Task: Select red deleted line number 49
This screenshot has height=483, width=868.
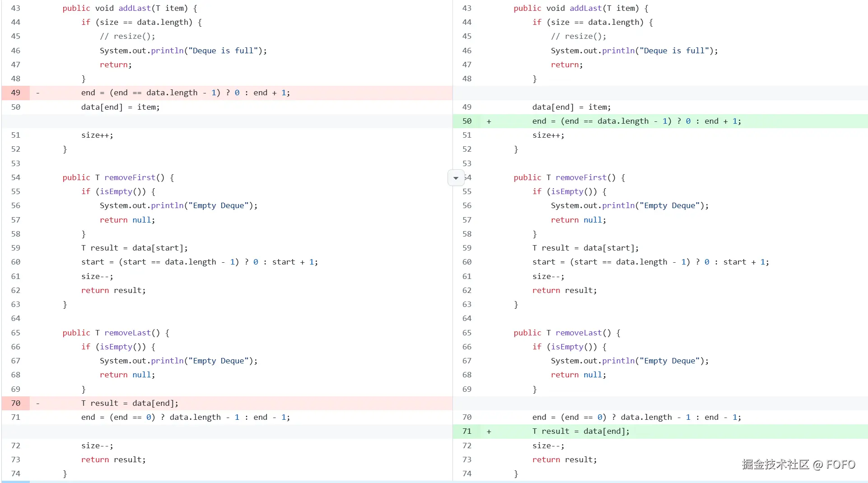Action: point(16,93)
